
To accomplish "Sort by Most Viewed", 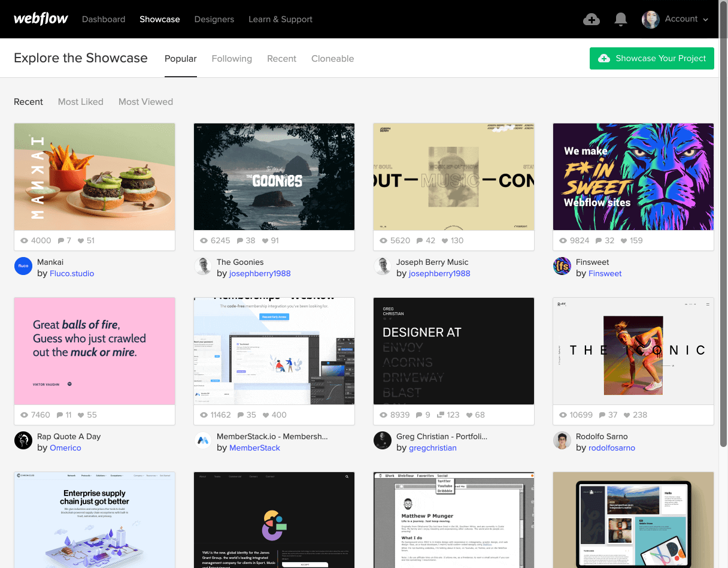I will 145,102.
